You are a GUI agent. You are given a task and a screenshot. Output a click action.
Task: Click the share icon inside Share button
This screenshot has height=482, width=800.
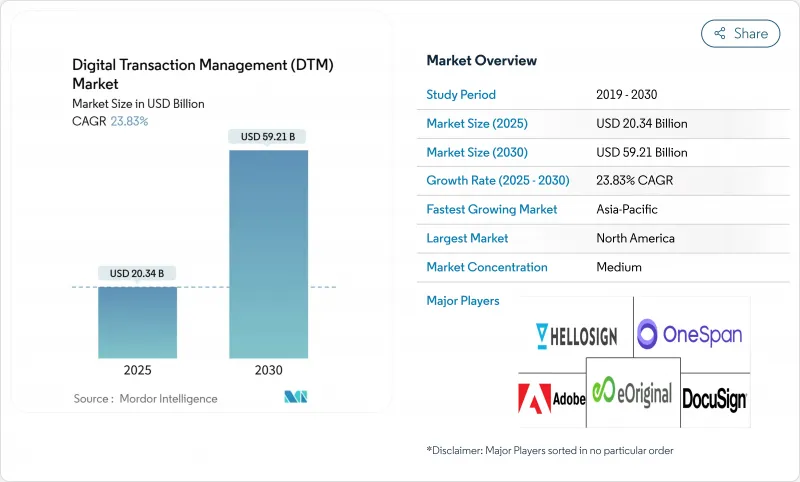pyautogui.click(x=719, y=33)
